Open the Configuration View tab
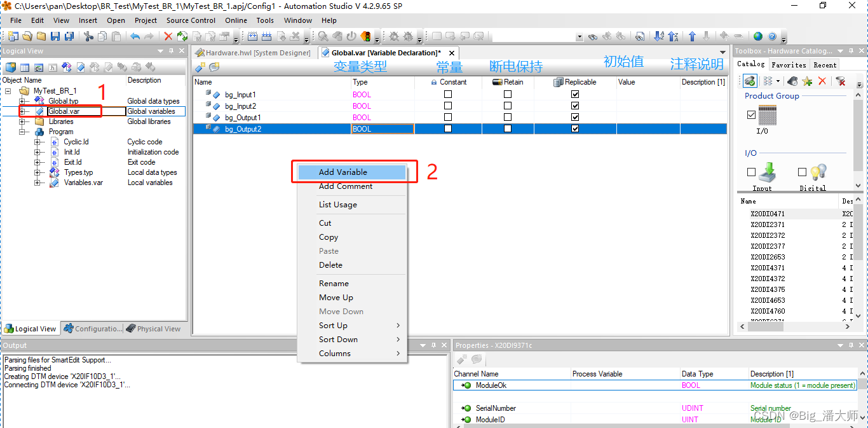This screenshot has height=428, width=868. pos(93,329)
